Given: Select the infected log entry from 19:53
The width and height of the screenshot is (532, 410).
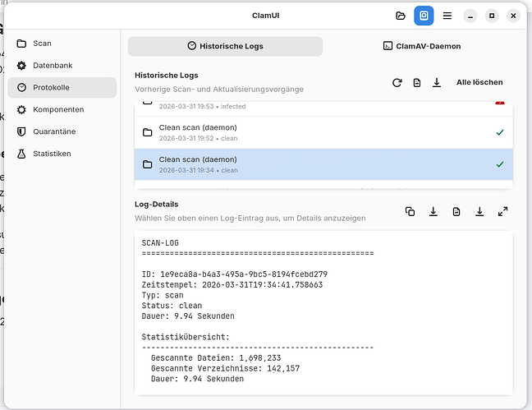Looking at the screenshot, I should (323, 106).
